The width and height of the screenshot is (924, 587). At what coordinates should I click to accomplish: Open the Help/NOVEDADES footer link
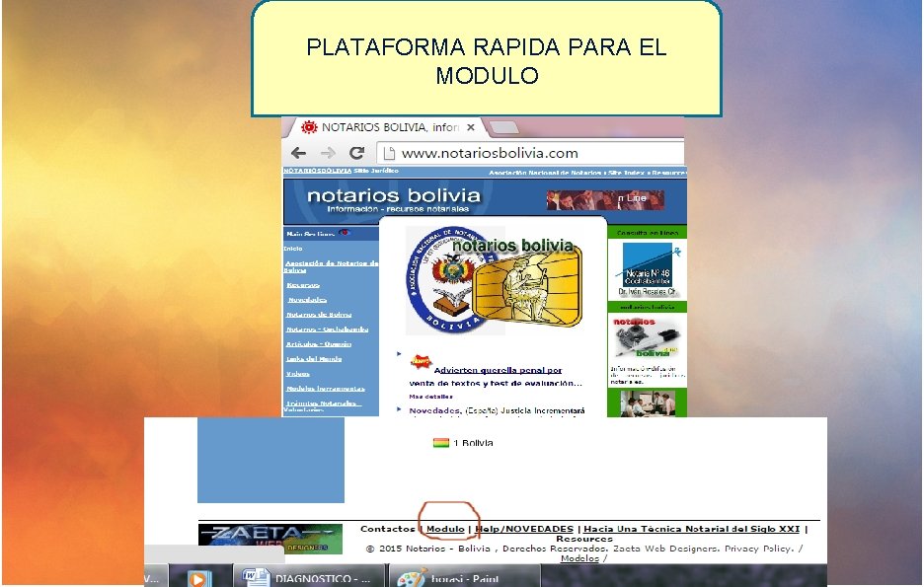pyautogui.click(x=524, y=529)
